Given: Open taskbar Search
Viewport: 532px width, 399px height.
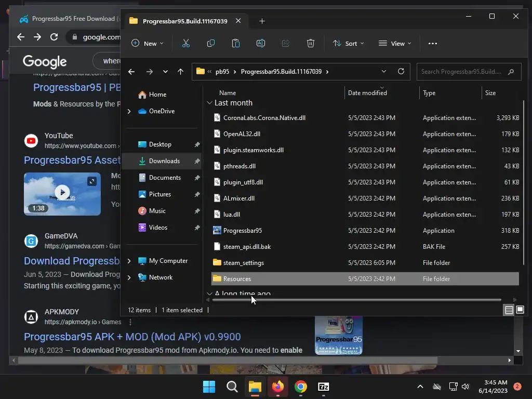Looking at the screenshot, I should coord(232,387).
